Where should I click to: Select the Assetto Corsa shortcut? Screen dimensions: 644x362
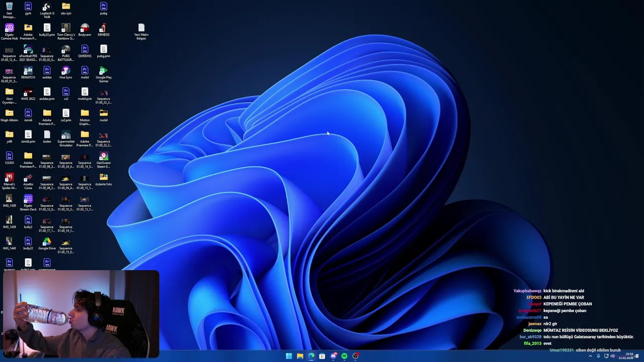(x=28, y=182)
